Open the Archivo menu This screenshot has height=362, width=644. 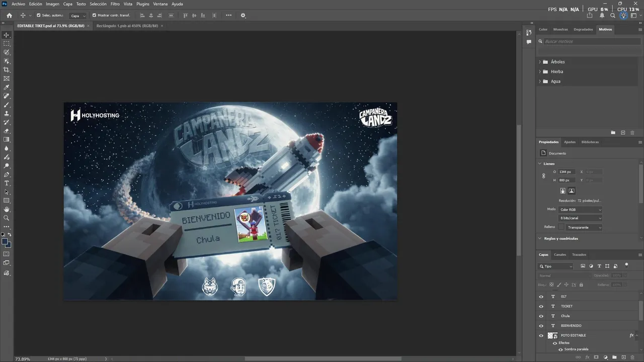[x=18, y=4]
